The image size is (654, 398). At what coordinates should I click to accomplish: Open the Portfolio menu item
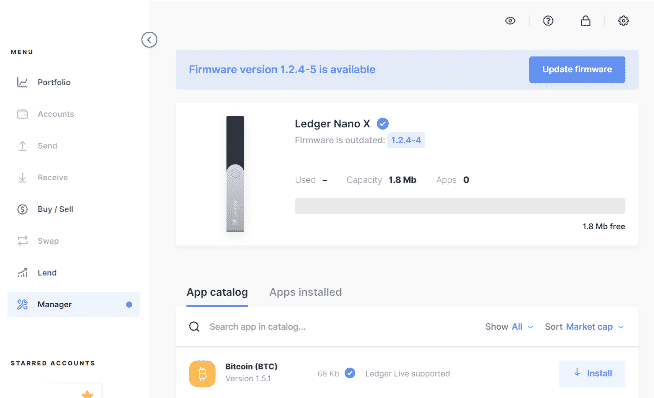tap(73, 82)
